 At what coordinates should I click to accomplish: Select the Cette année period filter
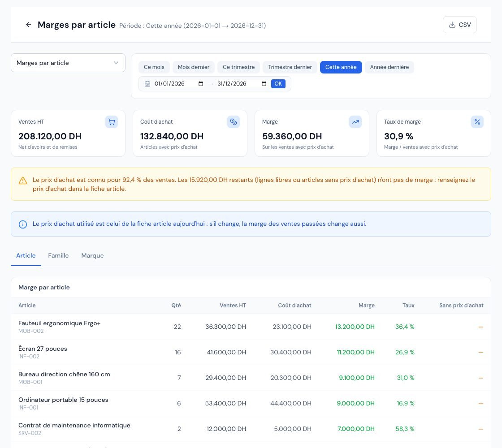click(x=341, y=67)
